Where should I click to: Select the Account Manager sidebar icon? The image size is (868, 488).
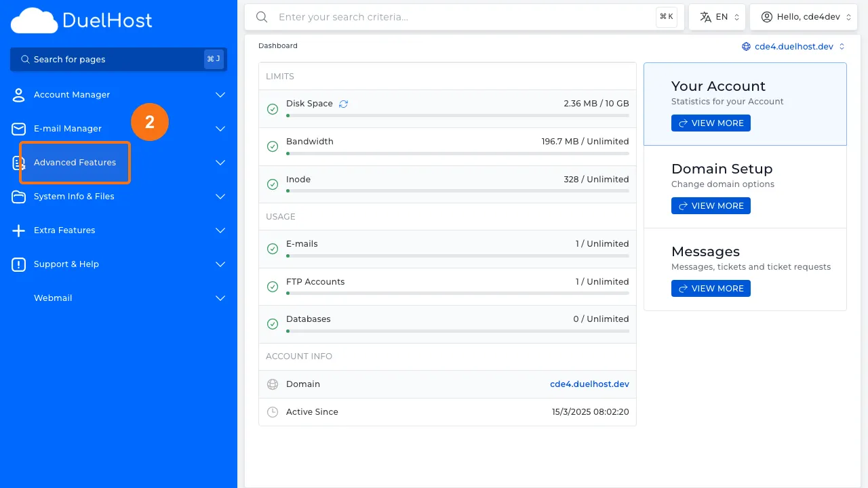pyautogui.click(x=18, y=95)
